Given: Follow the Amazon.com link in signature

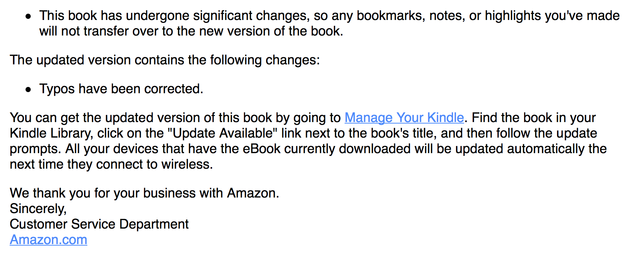Looking at the screenshot, I should pos(48,240).
